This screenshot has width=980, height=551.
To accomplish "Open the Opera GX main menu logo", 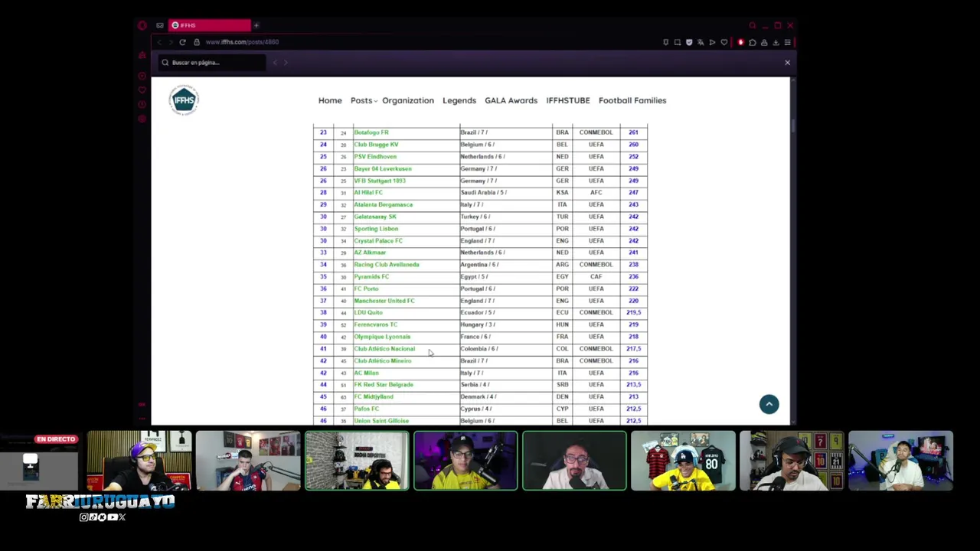I will pos(142,25).
